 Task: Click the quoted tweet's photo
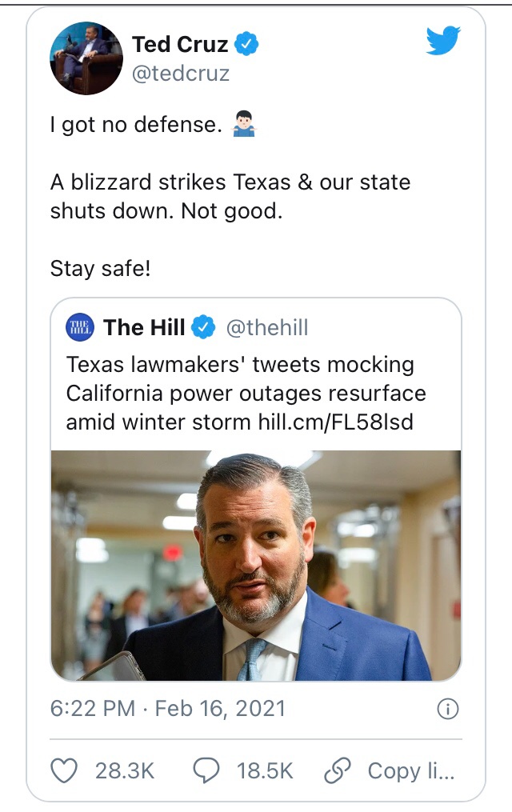(256, 565)
